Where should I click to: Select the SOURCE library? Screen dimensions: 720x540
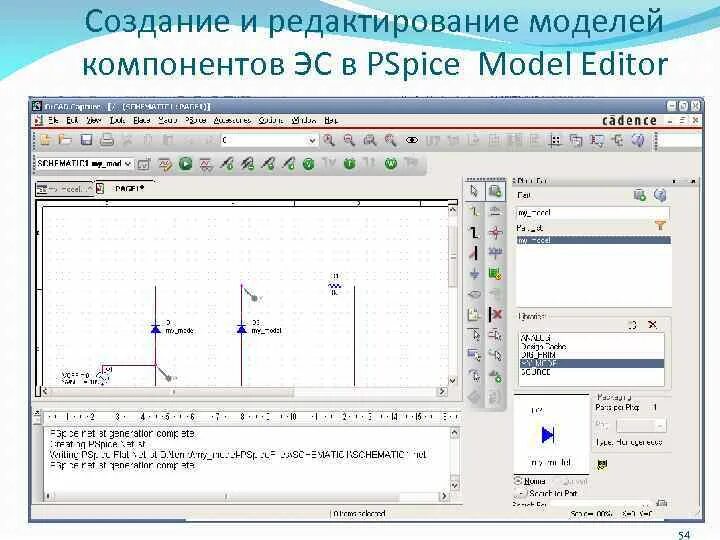[x=592, y=372]
